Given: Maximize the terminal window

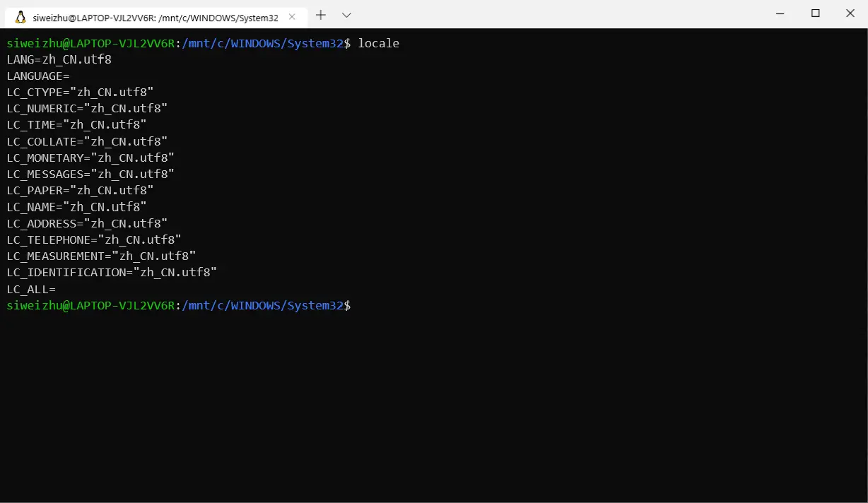Looking at the screenshot, I should (x=815, y=13).
